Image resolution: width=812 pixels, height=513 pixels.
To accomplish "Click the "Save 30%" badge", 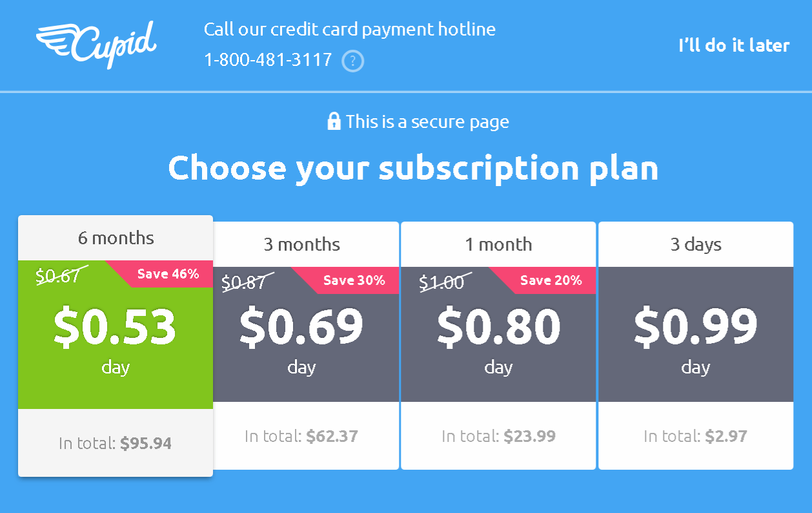I will click(354, 280).
